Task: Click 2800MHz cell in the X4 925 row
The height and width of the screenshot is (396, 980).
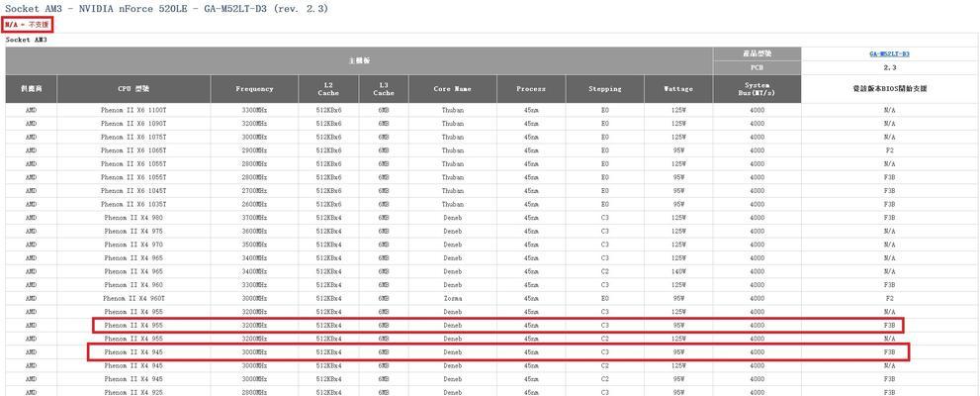Action: 254,392
